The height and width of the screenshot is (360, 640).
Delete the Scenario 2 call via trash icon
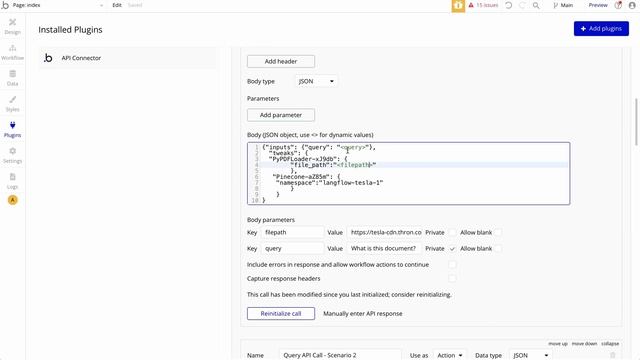click(613, 355)
